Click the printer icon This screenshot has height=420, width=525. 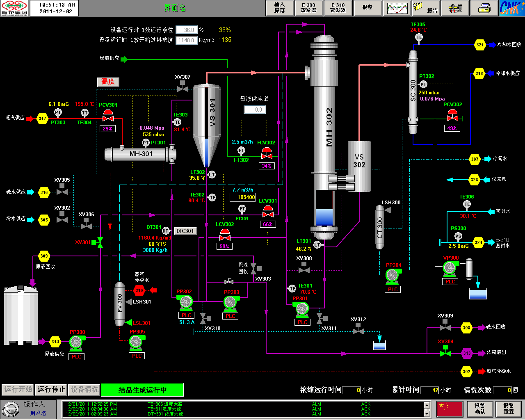484,8
